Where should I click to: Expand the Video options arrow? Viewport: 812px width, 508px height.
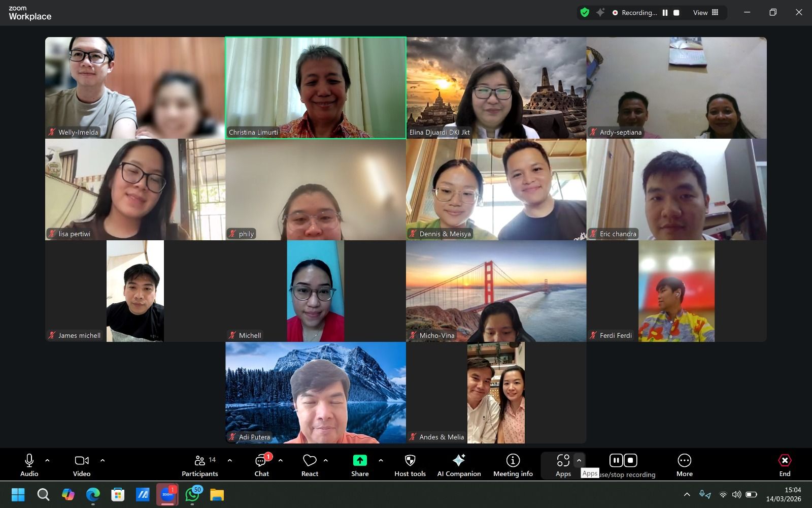click(103, 461)
